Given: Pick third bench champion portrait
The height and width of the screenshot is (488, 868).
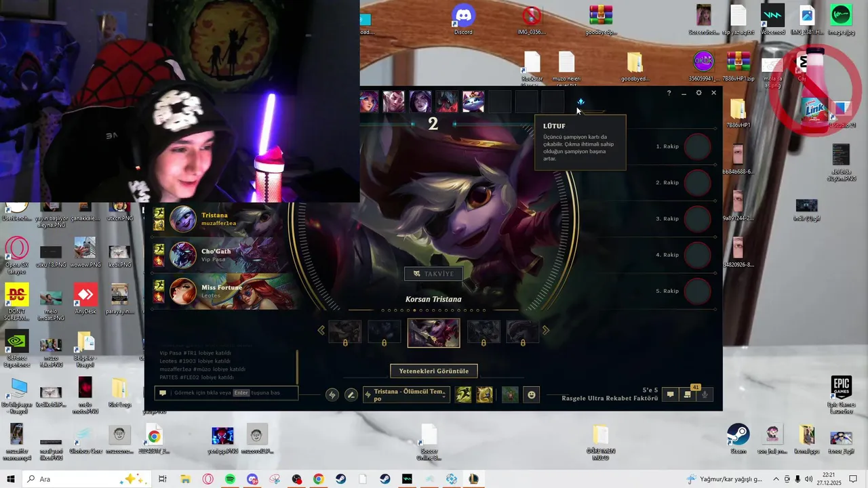Looking at the screenshot, I should click(x=420, y=102).
